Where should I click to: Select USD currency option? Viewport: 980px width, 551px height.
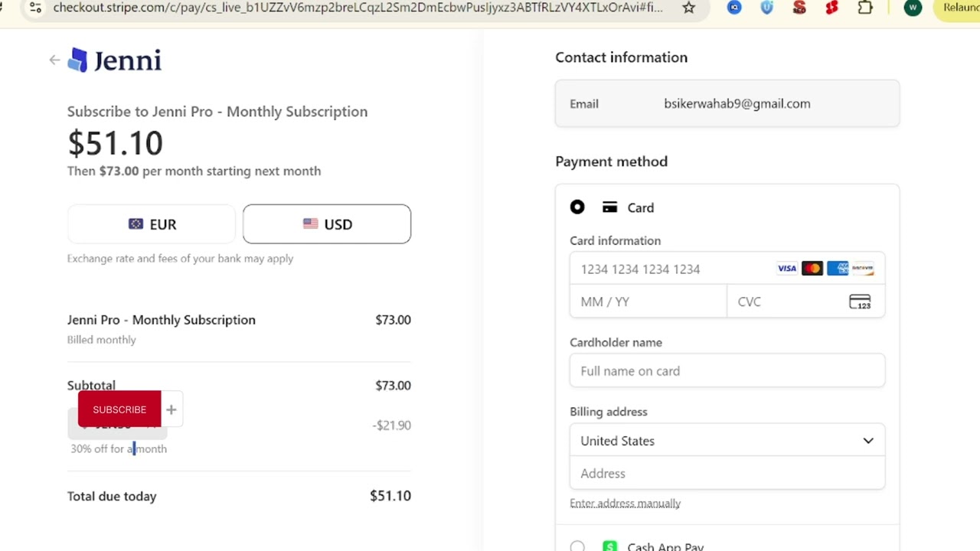(327, 224)
